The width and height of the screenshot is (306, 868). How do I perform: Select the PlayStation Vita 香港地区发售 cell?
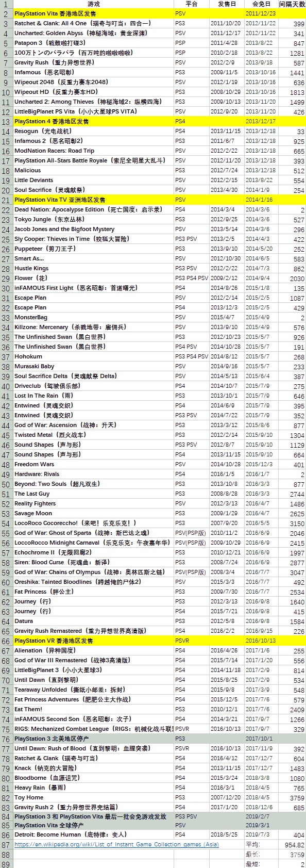click(93, 13)
